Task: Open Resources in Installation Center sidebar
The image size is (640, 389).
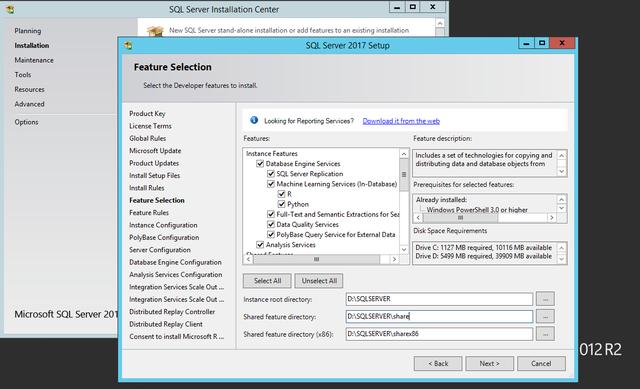Action: coord(29,89)
